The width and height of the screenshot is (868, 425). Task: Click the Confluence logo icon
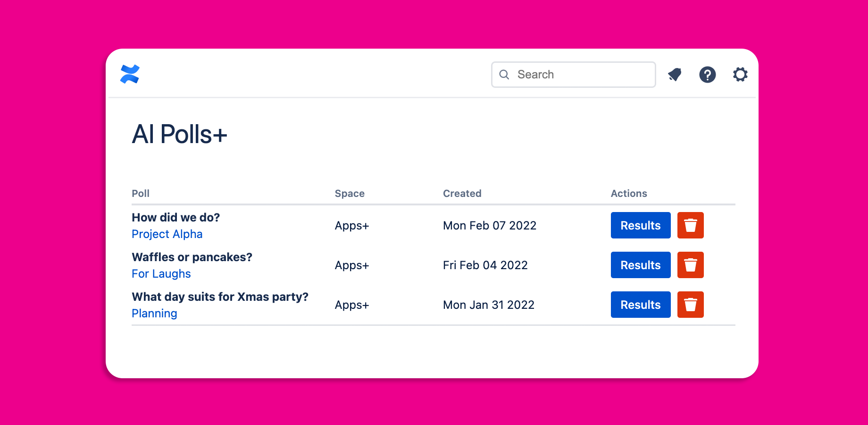130,74
